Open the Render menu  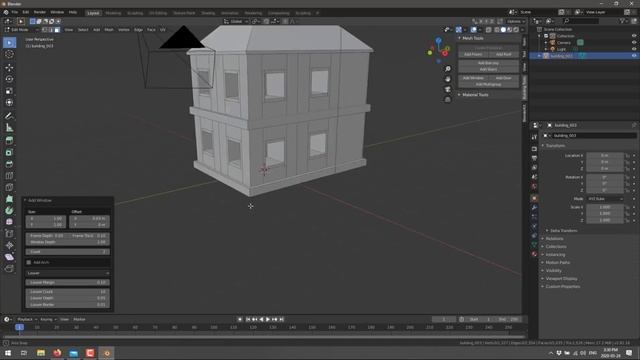[40, 12]
